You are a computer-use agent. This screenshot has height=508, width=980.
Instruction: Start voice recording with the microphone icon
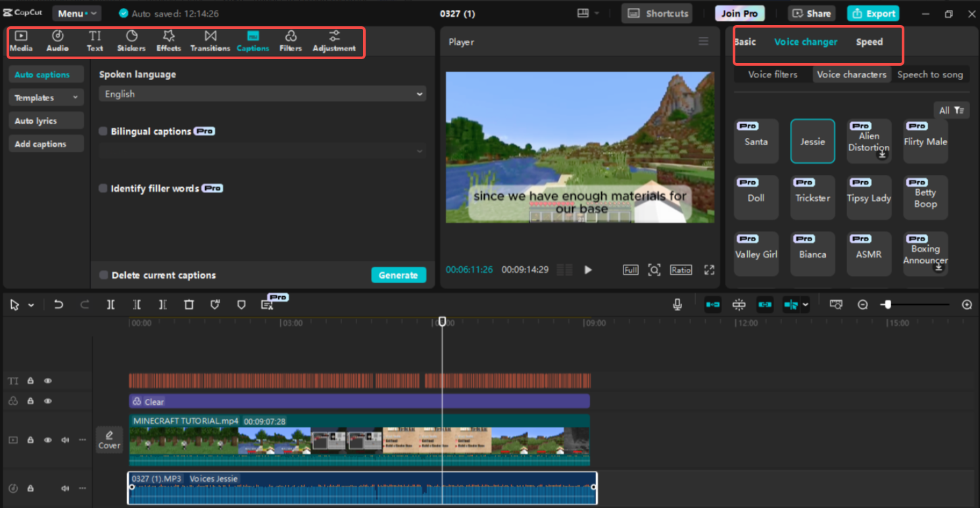(677, 305)
